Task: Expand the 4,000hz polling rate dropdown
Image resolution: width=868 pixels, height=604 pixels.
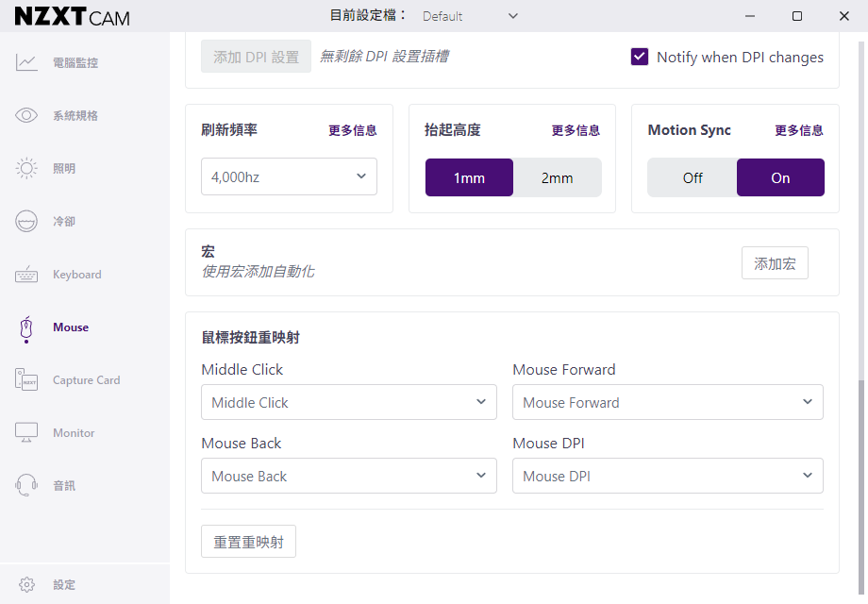Action: 289,176
